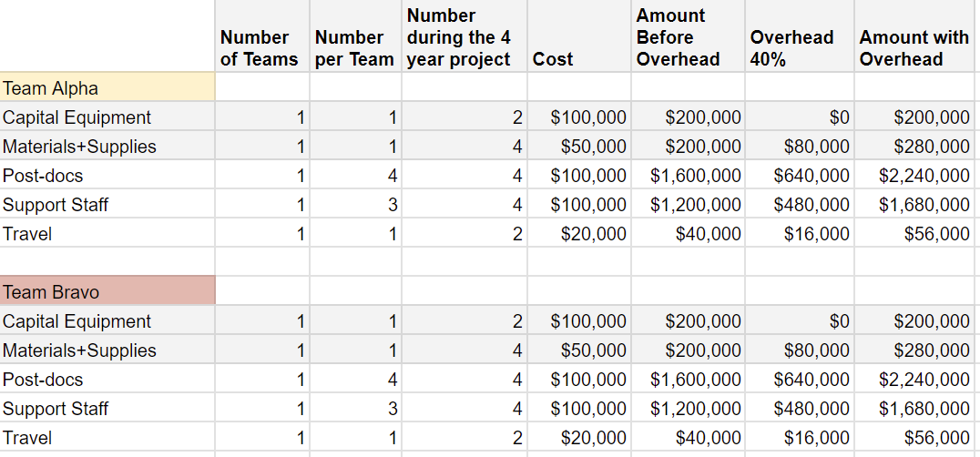Click the Overhead 40% header cell
980x457 pixels.
[791, 48]
